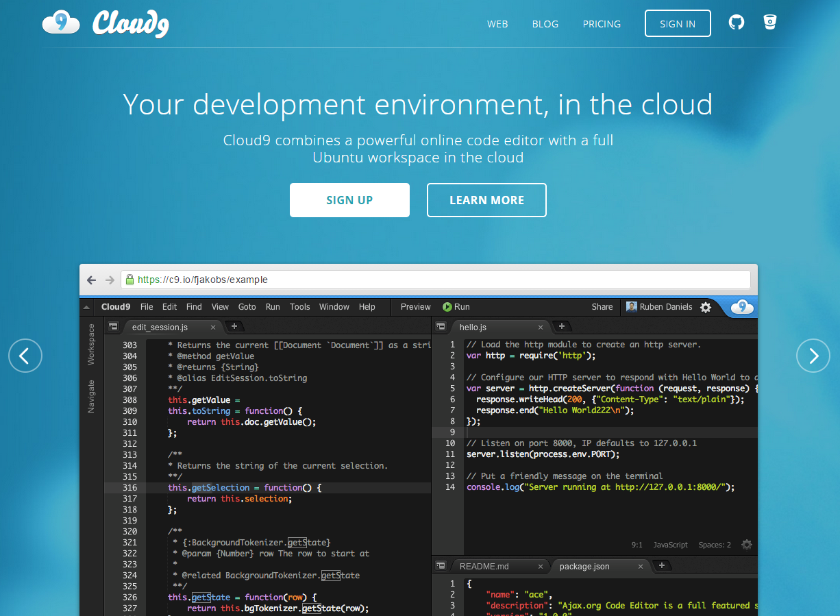Click browser back arrow in mockup
The width and height of the screenshot is (840, 616).
(x=91, y=280)
